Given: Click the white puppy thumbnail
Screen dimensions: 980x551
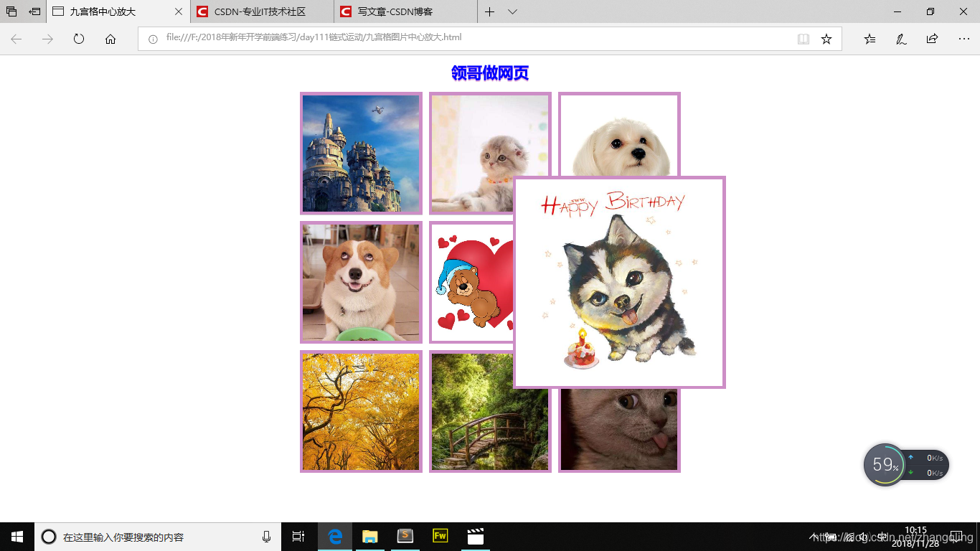Looking at the screenshot, I should tap(619, 135).
